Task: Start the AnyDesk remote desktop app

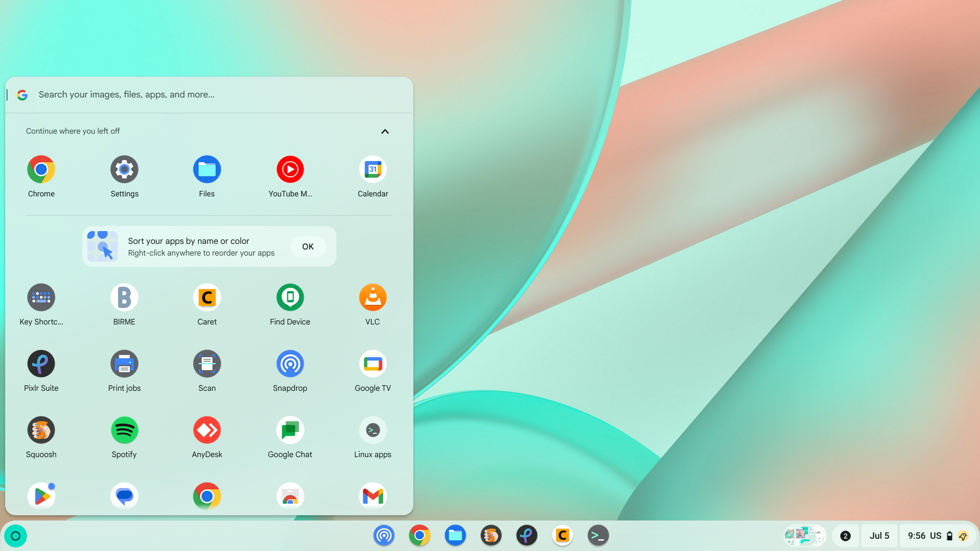Action: point(207,430)
